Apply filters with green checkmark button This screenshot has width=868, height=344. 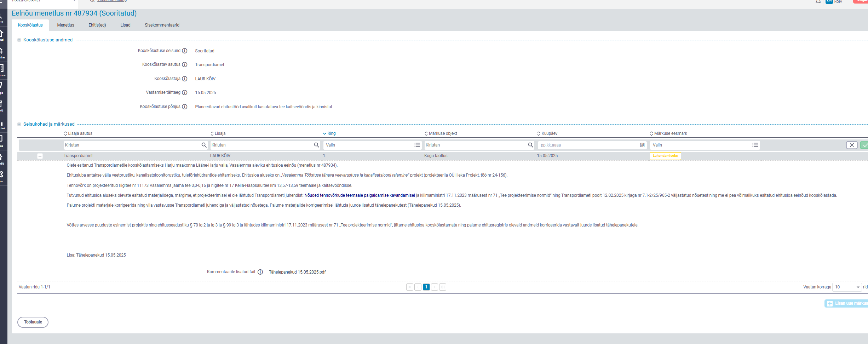tap(864, 145)
